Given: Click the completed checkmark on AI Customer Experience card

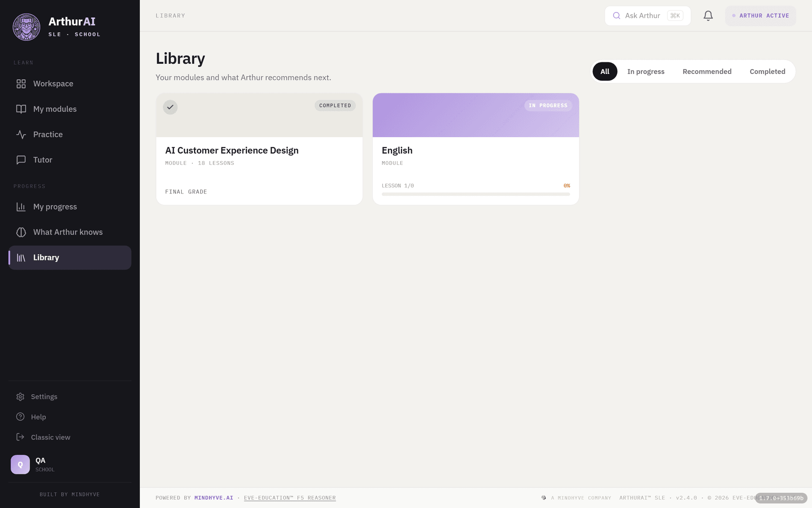Looking at the screenshot, I should pyautogui.click(x=170, y=107).
